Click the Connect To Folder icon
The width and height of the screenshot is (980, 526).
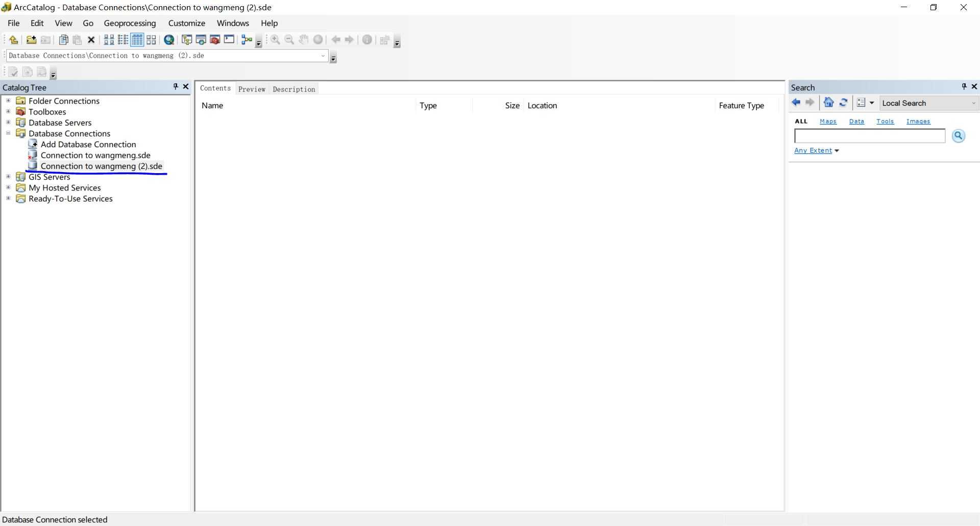coord(31,40)
